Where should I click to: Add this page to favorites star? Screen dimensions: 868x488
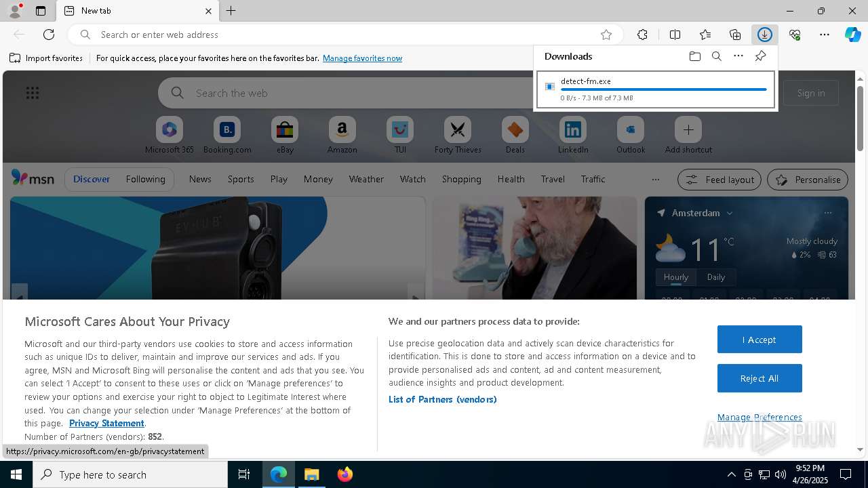(x=606, y=35)
